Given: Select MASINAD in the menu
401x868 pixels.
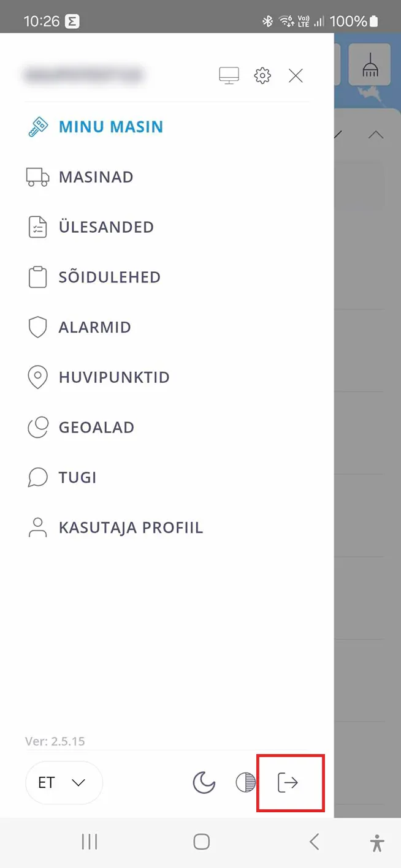Looking at the screenshot, I should pos(96,177).
